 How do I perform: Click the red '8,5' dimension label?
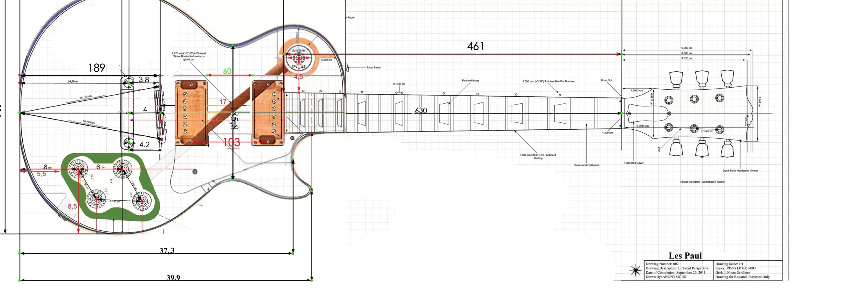[x=72, y=206]
